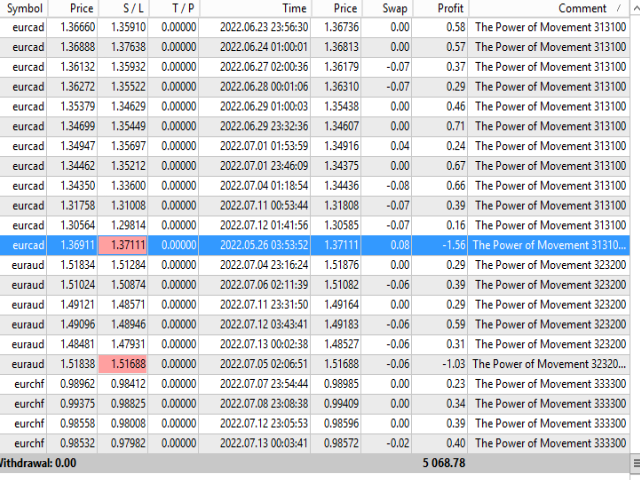Sort by the Swap column header
The width and height of the screenshot is (640, 480).
point(395,8)
